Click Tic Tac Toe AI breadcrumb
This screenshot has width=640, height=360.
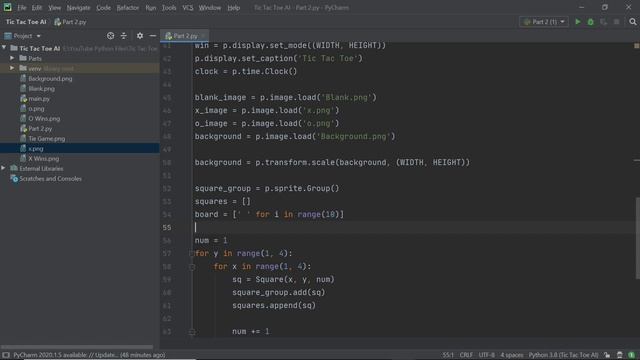pyautogui.click(x=26, y=22)
